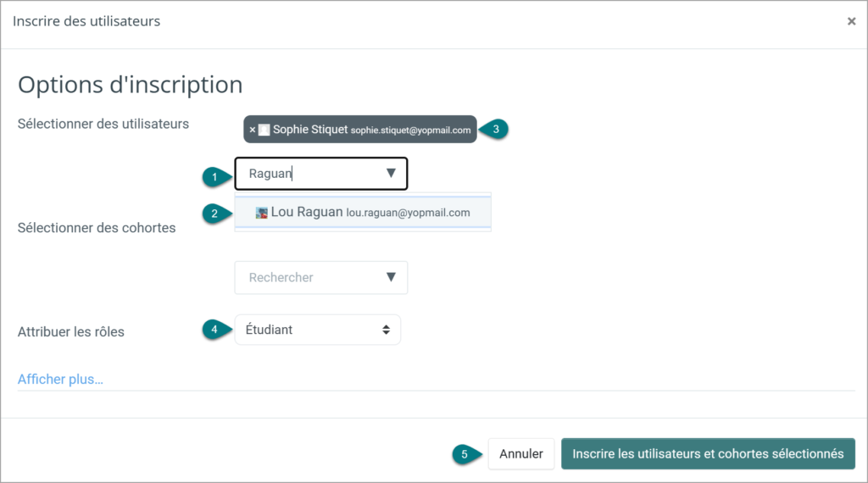
Task: Open the Afficher plus... link
Action: pyautogui.click(x=60, y=379)
